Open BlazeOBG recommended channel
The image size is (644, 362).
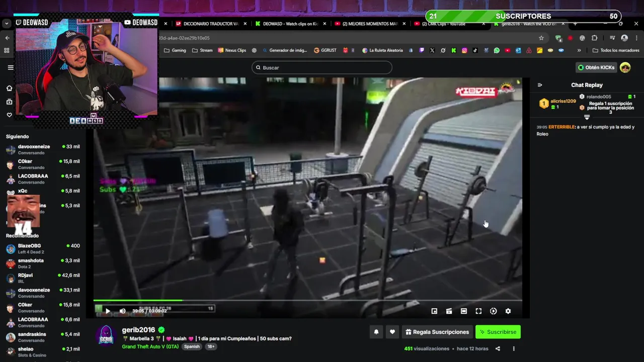(43, 248)
